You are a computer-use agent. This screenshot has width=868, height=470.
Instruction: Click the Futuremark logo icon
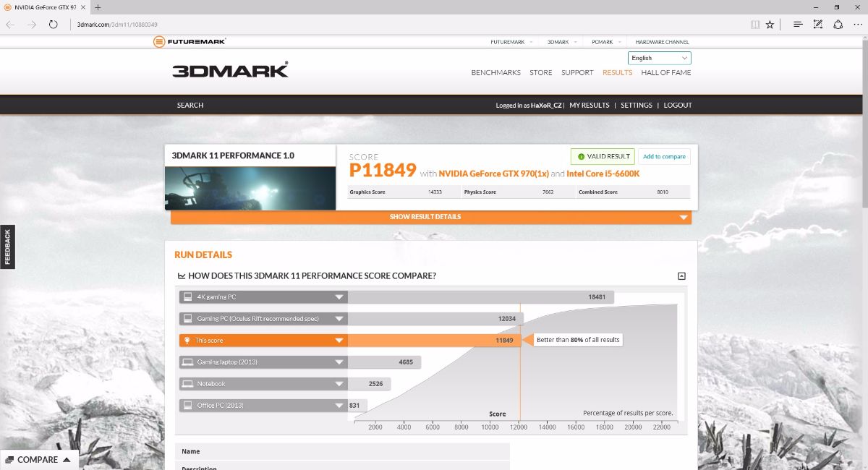point(159,42)
